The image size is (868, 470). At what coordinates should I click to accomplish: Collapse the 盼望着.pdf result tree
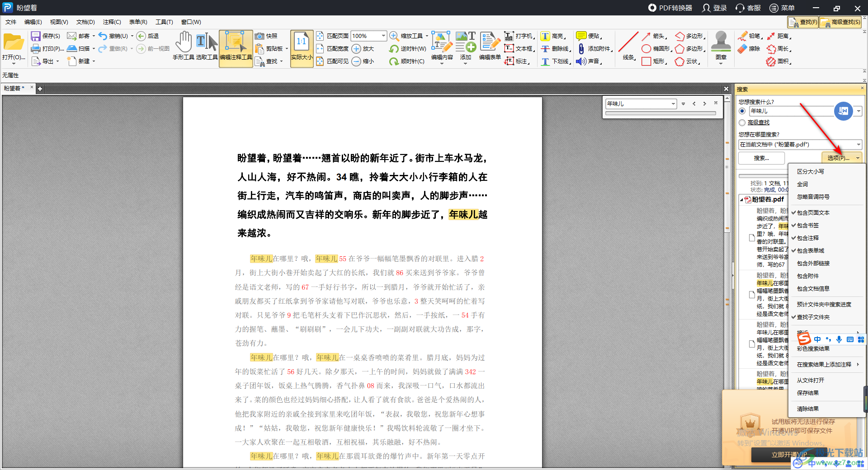(x=741, y=199)
